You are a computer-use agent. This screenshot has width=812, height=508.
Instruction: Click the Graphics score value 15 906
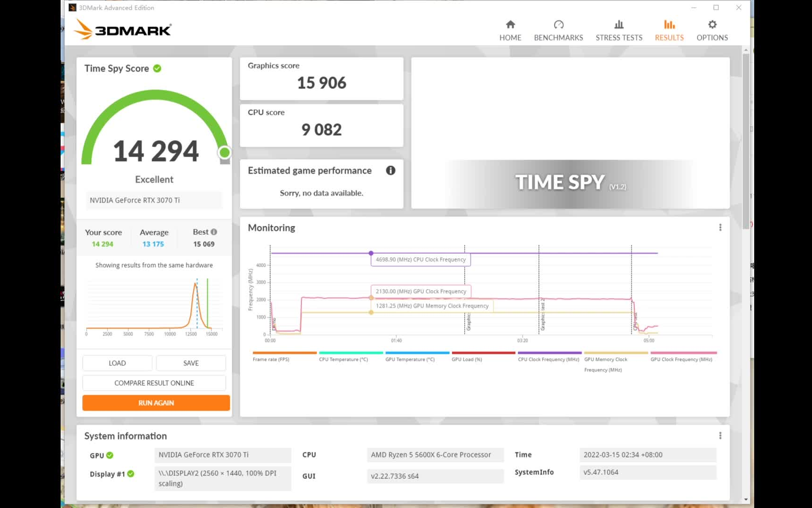321,83
